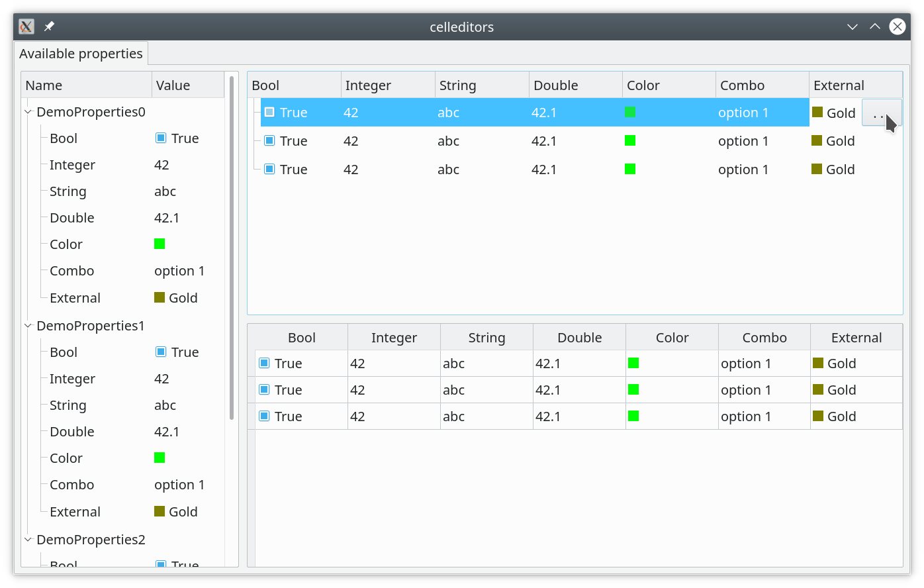This screenshot has height=588, width=924.
Task: Click the green color swatch in highlighted row
Action: (x=630, y=112)
